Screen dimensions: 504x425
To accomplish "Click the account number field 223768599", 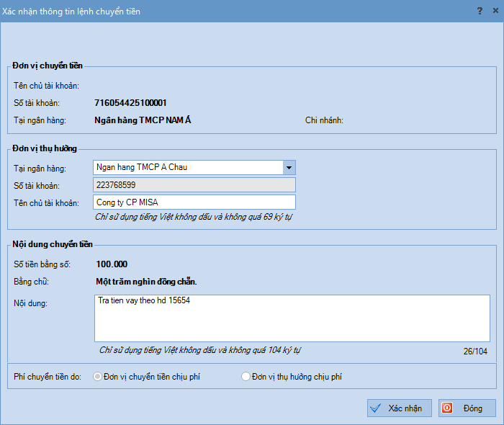I will tap(194, 185).
